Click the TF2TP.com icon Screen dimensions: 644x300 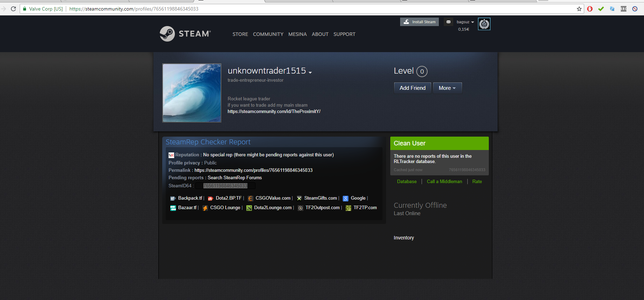348,208
